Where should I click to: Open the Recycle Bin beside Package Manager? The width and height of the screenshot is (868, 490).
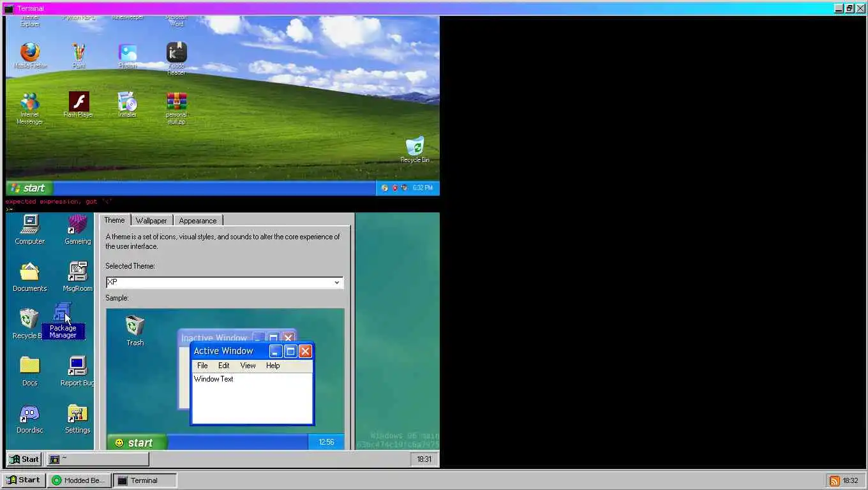tap(27, 324)
